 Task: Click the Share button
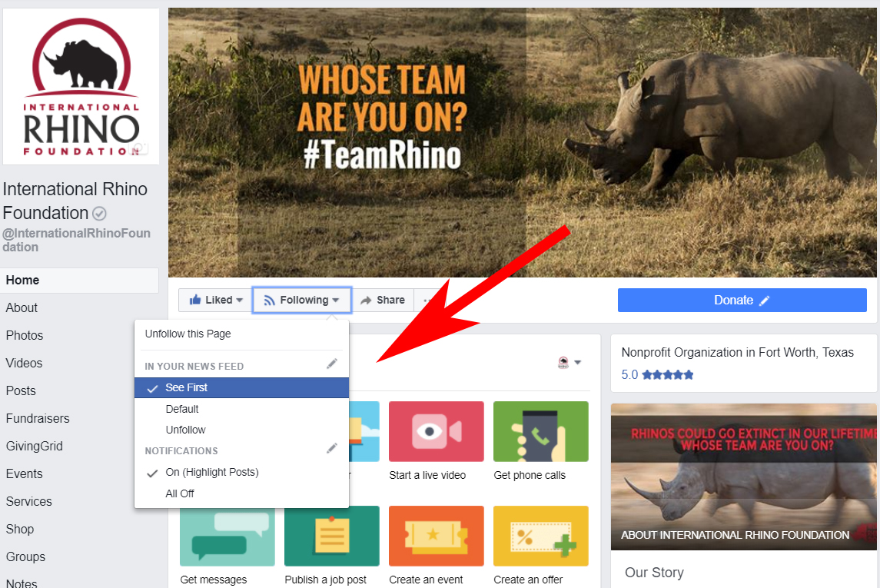pyautogui.click(x=382, y=301)
